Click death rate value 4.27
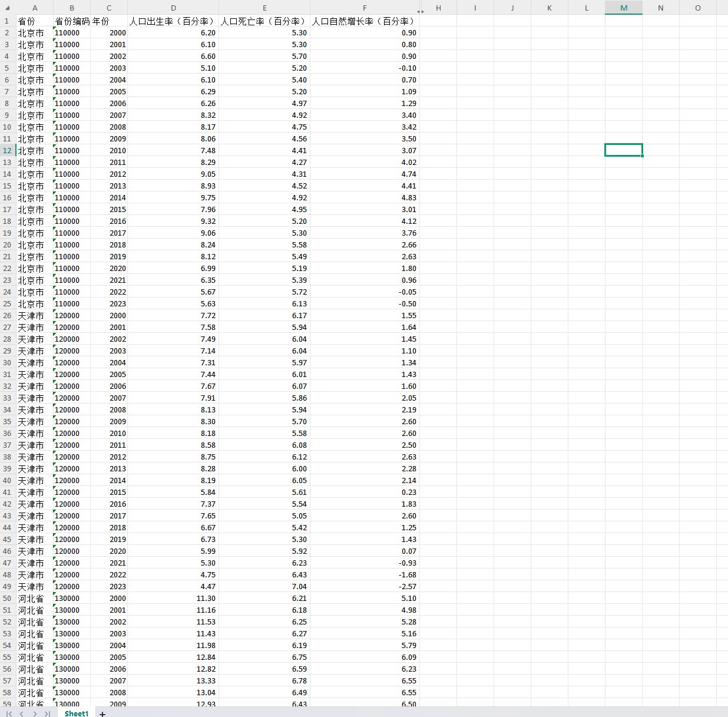 (x=264, y=162)
